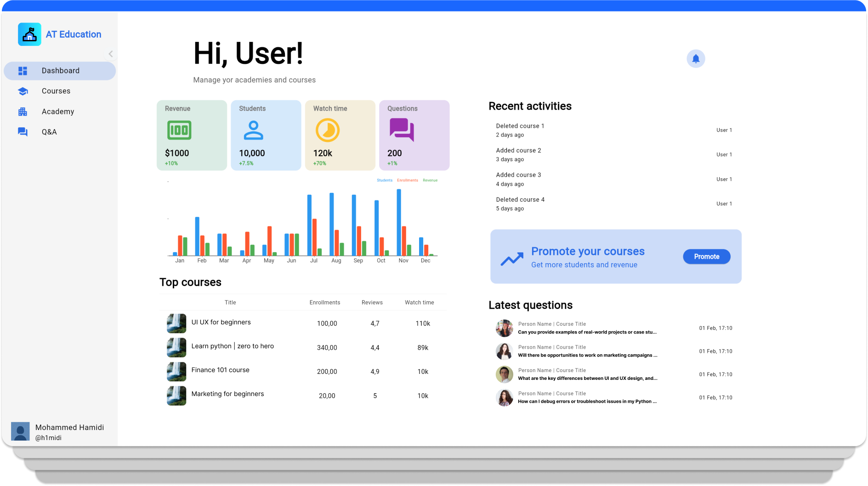Toggle the Revenue chart legend

click(x=430, y=181)
